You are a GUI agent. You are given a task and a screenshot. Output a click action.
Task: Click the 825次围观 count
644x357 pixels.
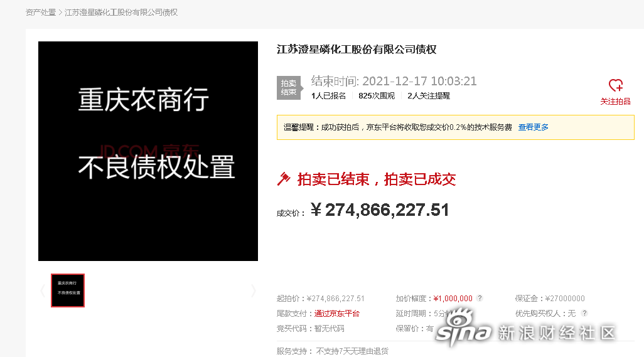[377, 95]
